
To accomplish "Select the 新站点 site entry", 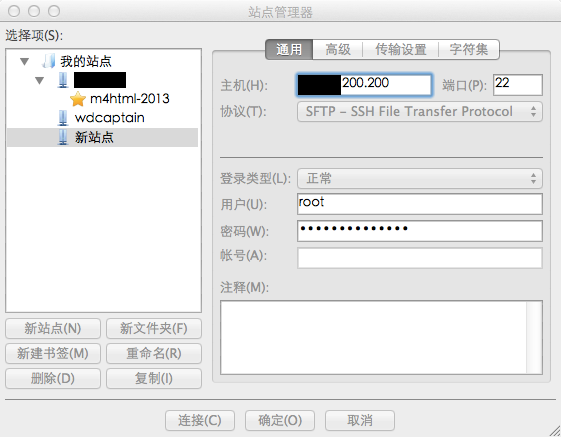I will [94, 137].
